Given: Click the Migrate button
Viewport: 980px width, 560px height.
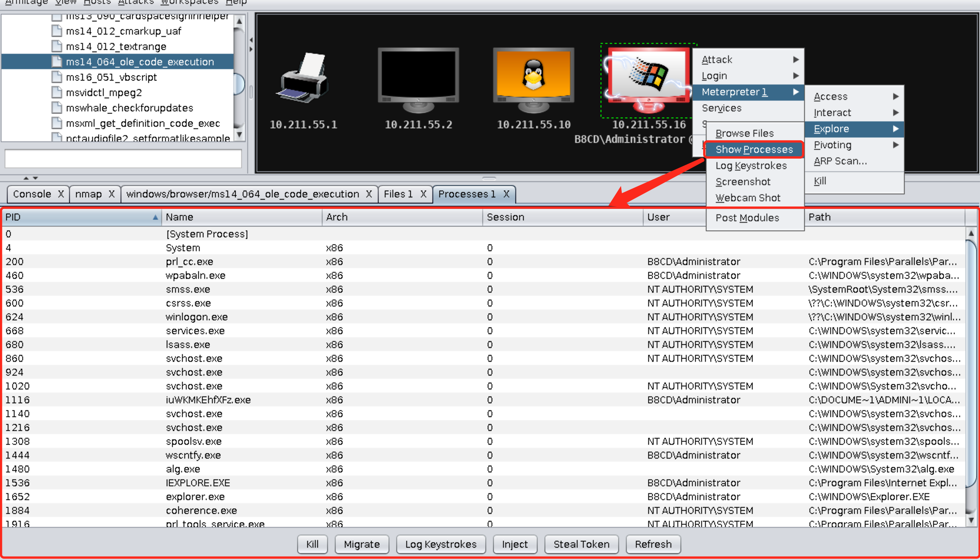Looking at the screenshot, I should coord(361,544).
